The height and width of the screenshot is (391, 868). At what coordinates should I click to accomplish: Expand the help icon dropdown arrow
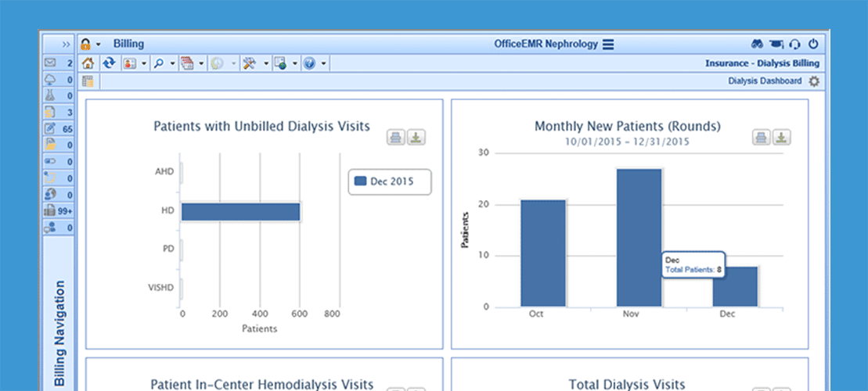point(323,64)
